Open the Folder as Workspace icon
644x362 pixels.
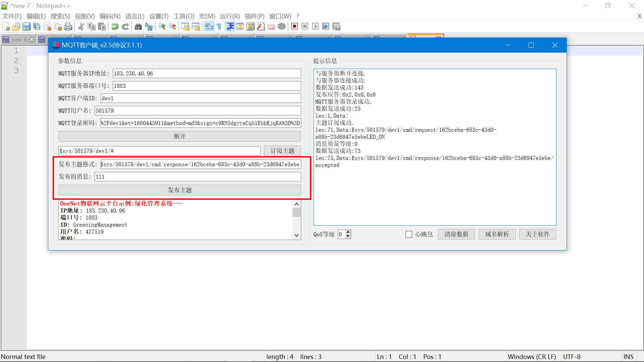[x=271, y=26]
